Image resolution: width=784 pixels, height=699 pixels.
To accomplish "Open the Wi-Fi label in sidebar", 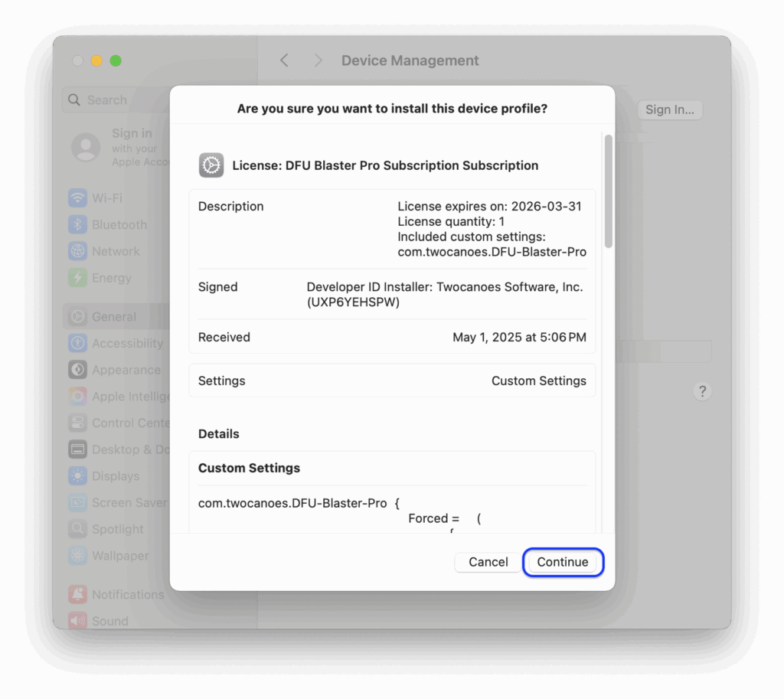I will (x=107, y=198).
